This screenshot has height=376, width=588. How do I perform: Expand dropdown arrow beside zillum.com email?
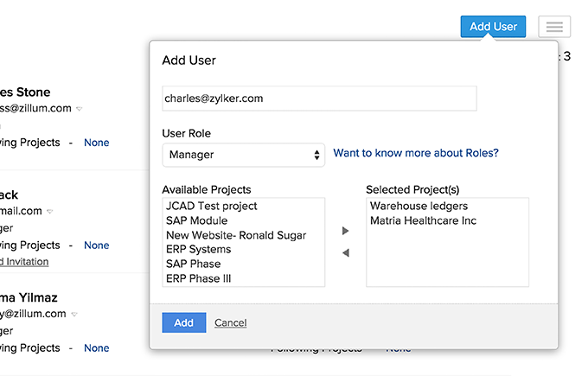coord(79,109)
